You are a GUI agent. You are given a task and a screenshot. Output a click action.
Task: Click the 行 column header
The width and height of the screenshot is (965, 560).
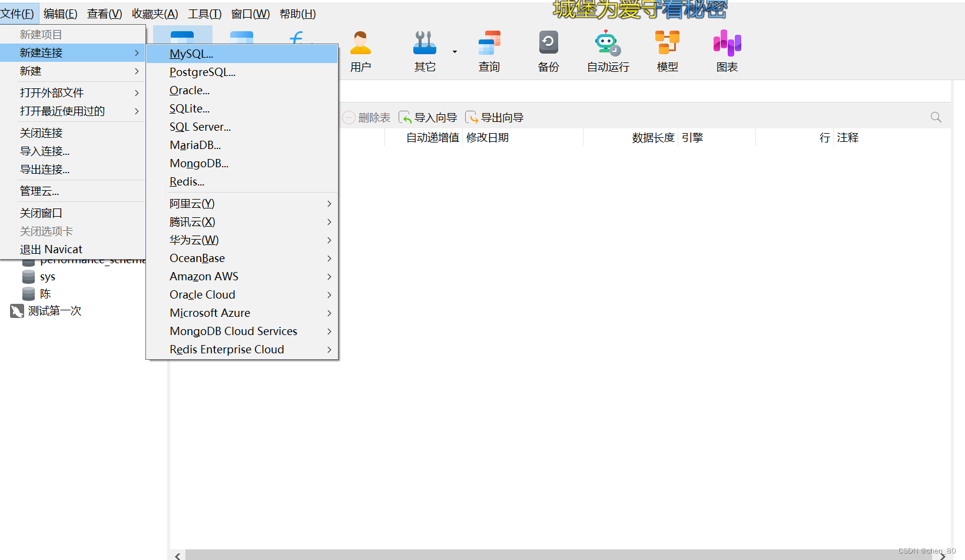(825, 137)
